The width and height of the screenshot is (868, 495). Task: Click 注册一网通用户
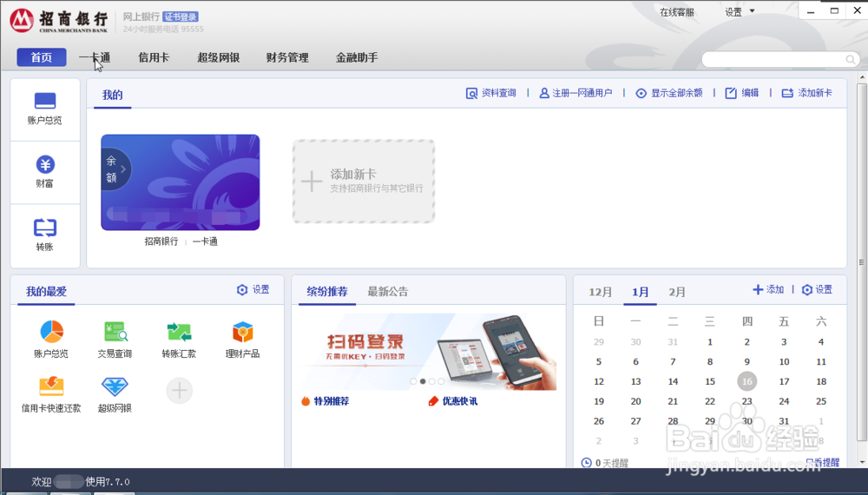(x=575, y=93)
